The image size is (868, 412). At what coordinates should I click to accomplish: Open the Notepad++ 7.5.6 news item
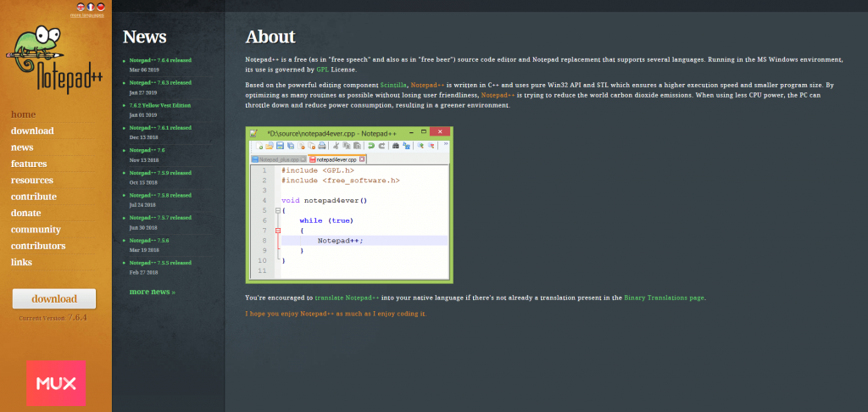149,241
